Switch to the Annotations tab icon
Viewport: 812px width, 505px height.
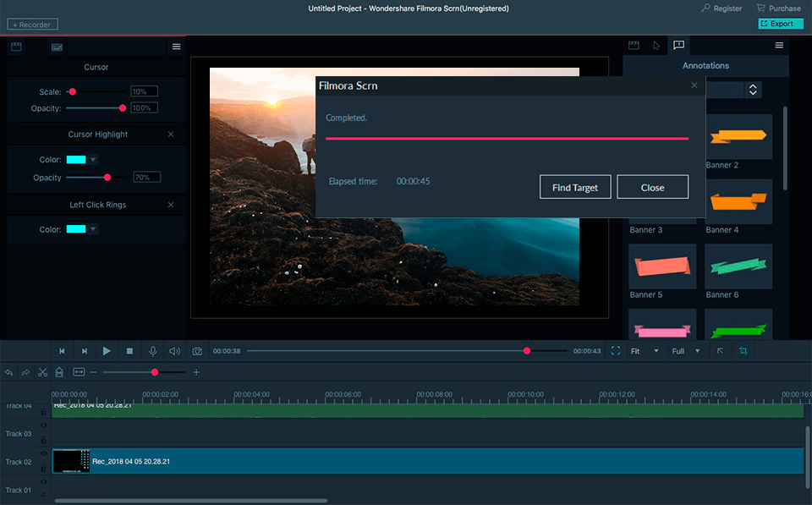point(678,46)
